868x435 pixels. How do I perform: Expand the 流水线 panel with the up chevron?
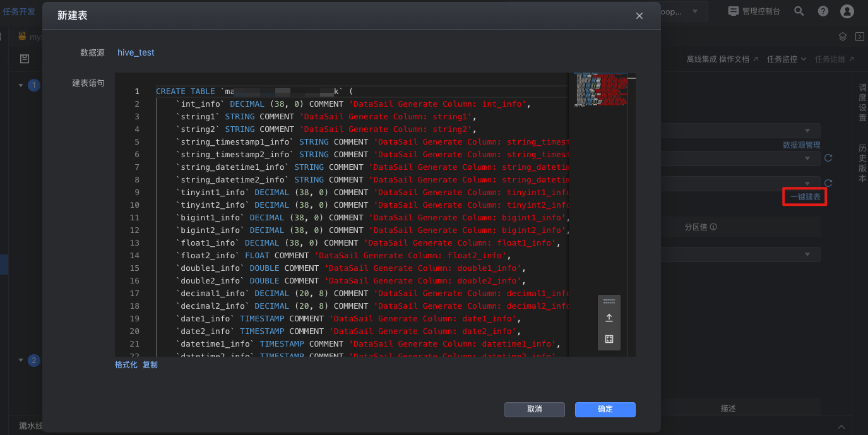(x=841, y=426)
